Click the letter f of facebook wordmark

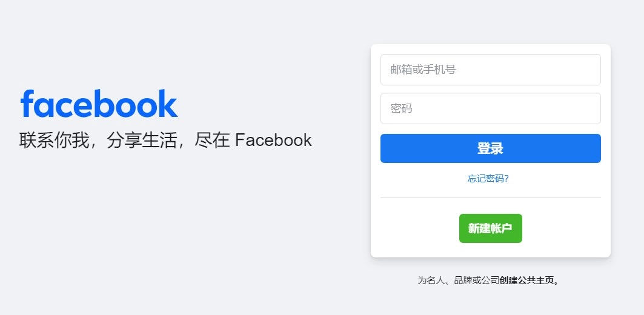tap(26, 103)
